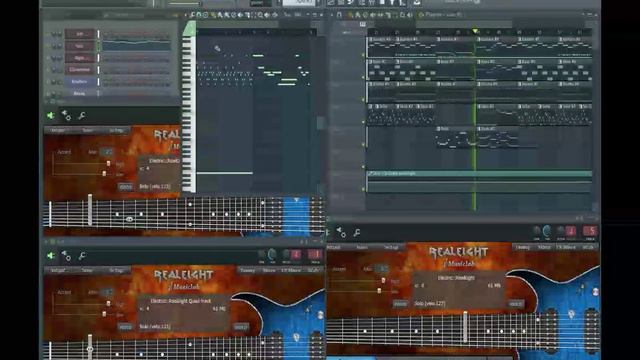This screenshot has height=360, width=640.
Task: Click the green playhead marker on playlist timeline
Action: coord(475,31)
